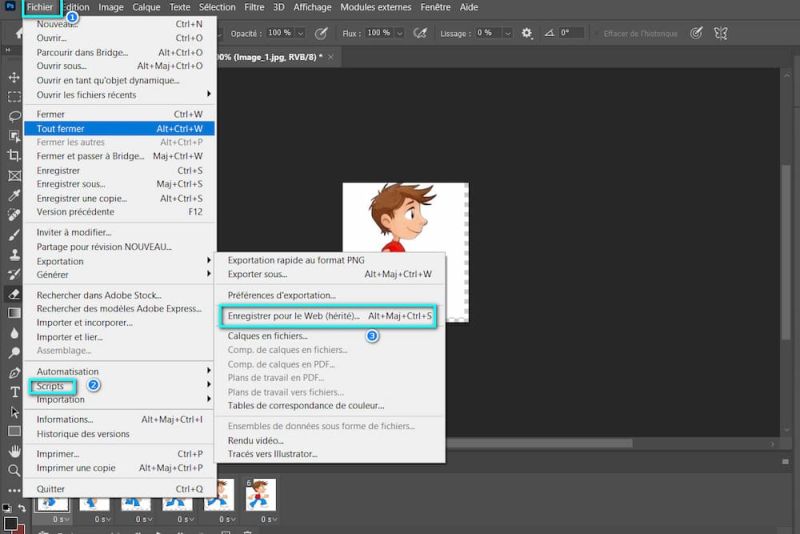Select the Zoom magnifier tool
The height and width of the screenshot is (534, 800).
coord(14,470)
